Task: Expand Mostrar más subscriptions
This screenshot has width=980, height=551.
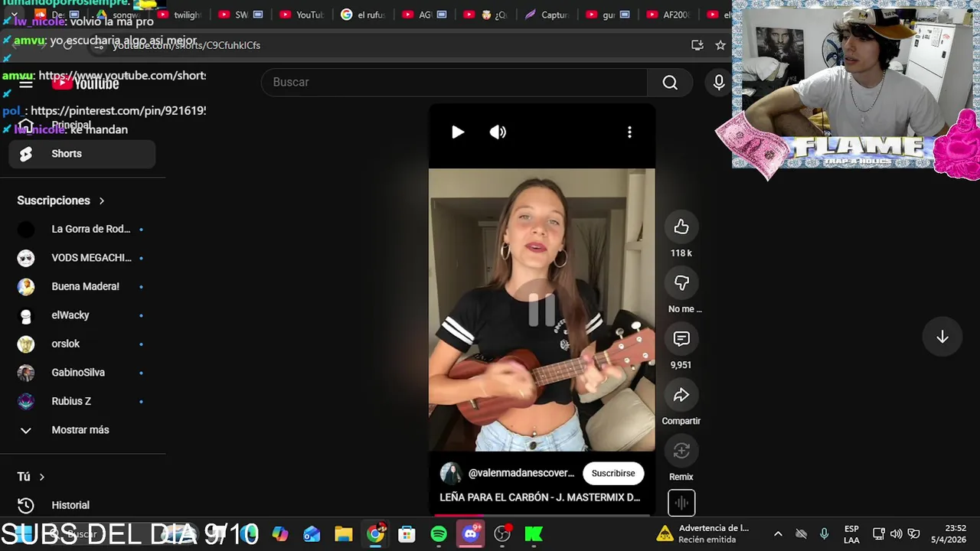Action: 82,430
